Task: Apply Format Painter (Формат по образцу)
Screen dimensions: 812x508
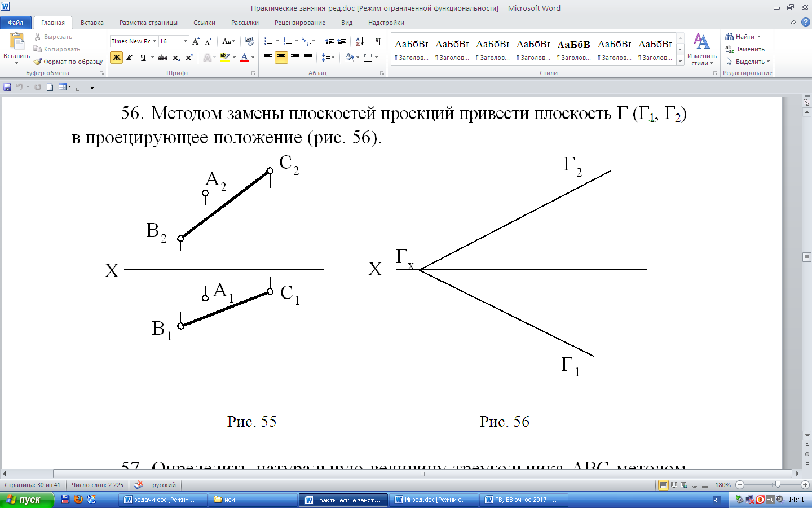Action: pos(68,62)
